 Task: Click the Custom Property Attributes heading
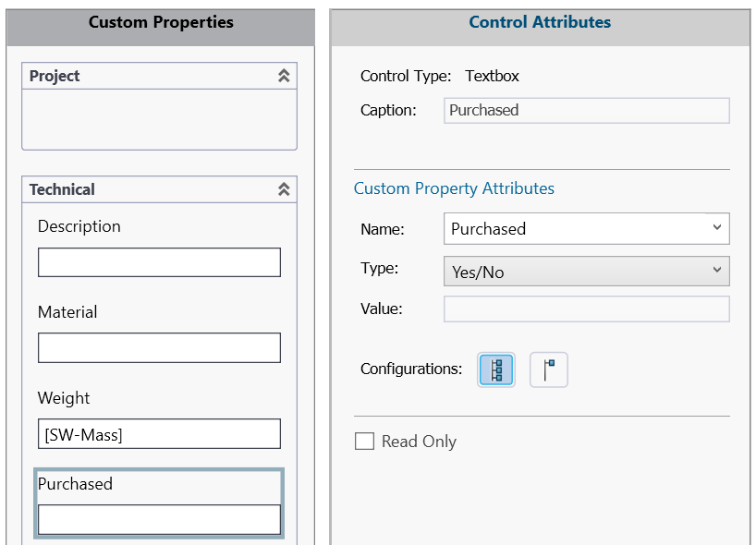pos(454,188)
